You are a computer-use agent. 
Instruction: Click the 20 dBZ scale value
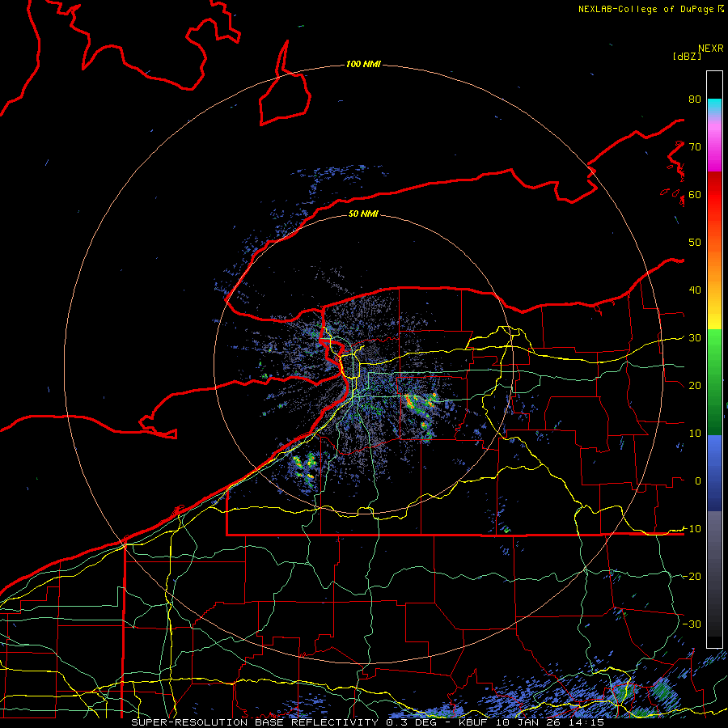pyautogui.click(x=695, y=385)
